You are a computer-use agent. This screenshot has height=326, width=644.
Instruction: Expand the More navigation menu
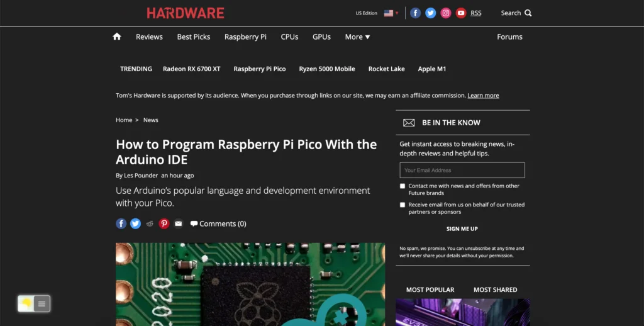pos(357,37)
